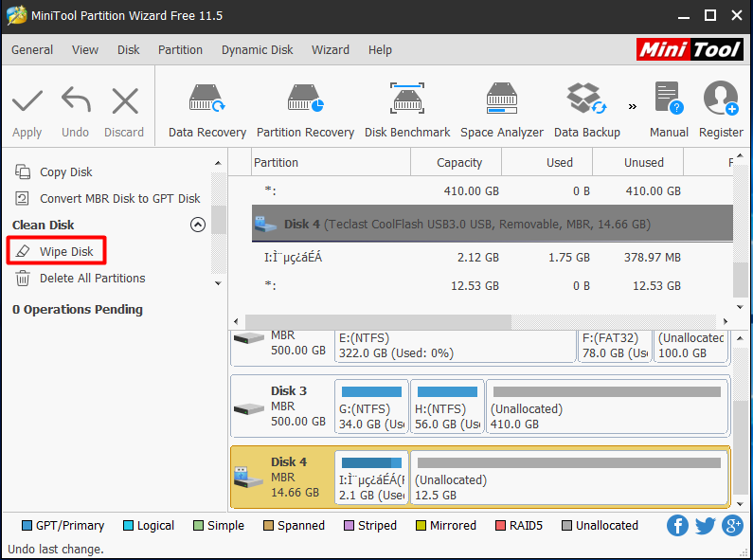Sort by Used column header

[547, 162]
